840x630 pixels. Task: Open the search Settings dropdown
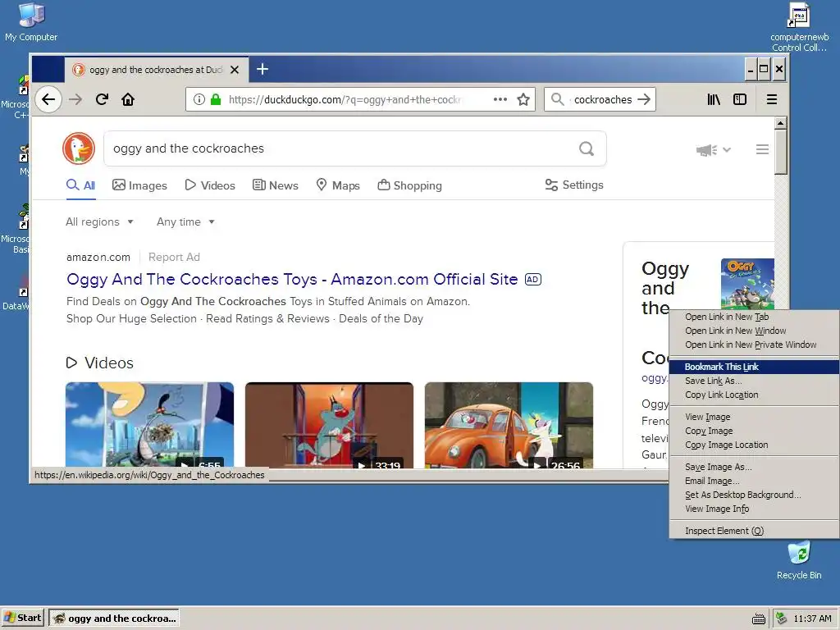574,185
